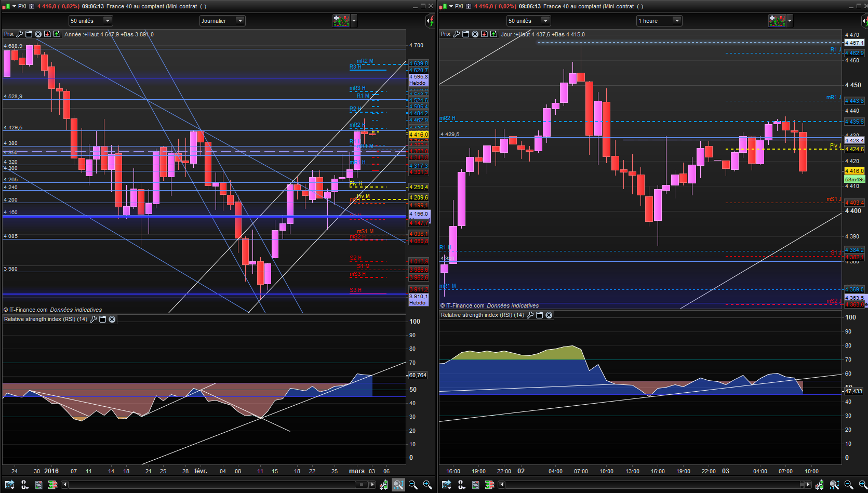Remove the RSI indicator from left chart
The width and height of the screenshot is (868, 493).
pyautogui.click(x=112, y=319)
